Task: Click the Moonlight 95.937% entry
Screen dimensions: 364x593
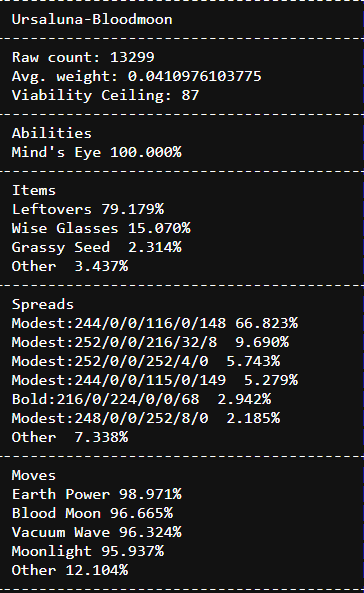Action: (88, 551)
